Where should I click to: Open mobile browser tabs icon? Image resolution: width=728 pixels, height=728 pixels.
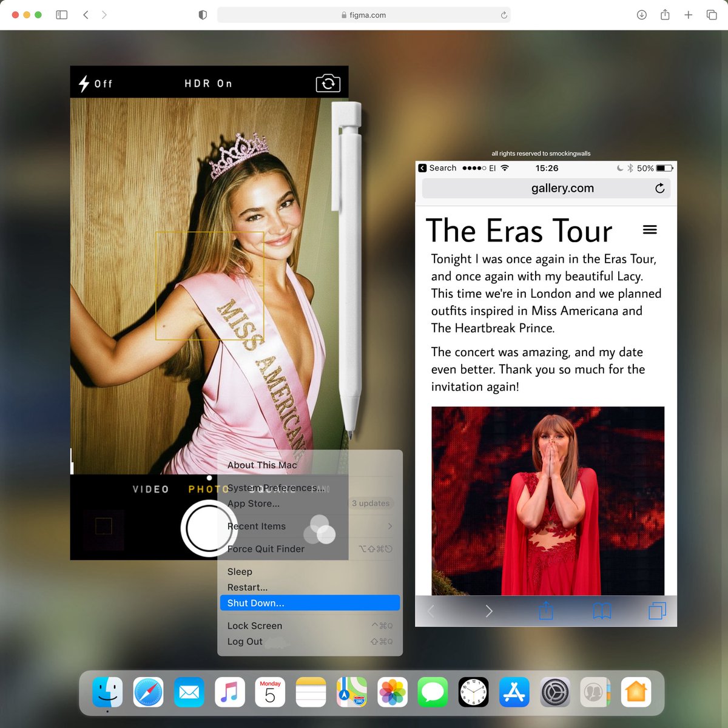pos(657,610)
